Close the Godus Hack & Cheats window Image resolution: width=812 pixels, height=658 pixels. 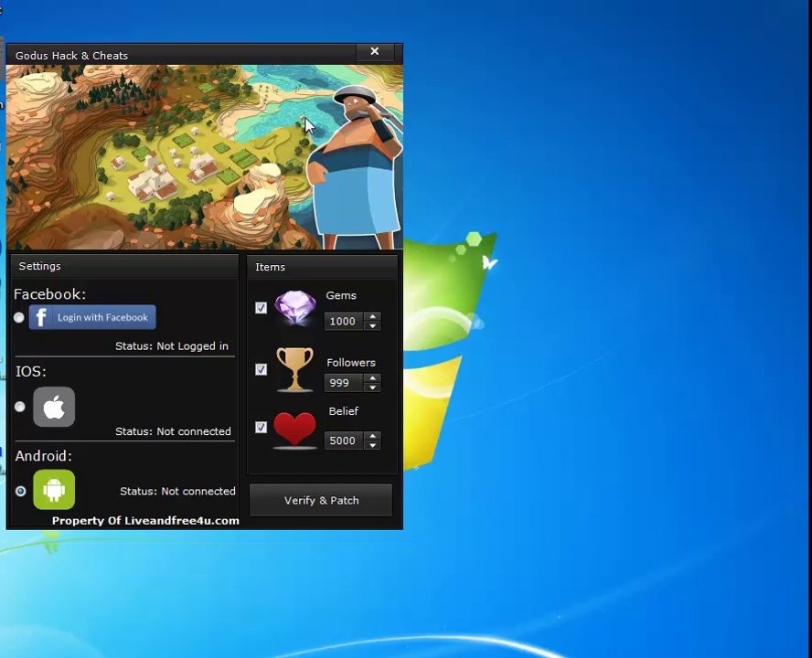pyautogui.click(x=375, y=51)
